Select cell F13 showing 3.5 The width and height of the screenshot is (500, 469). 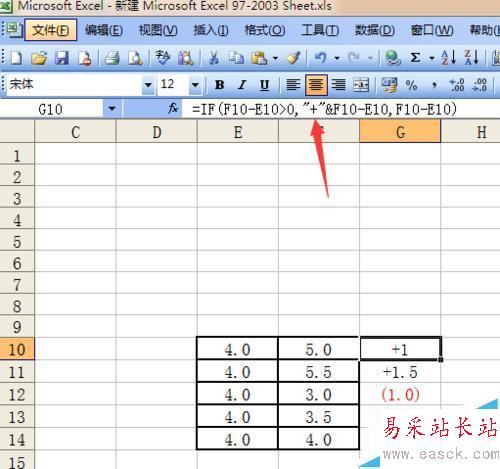(318, 417)
